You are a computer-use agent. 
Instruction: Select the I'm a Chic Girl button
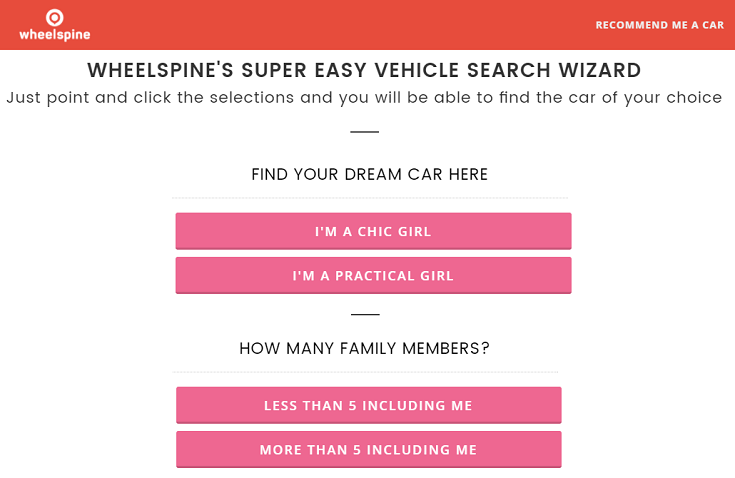pyautogui.click(x=373, y=231)
